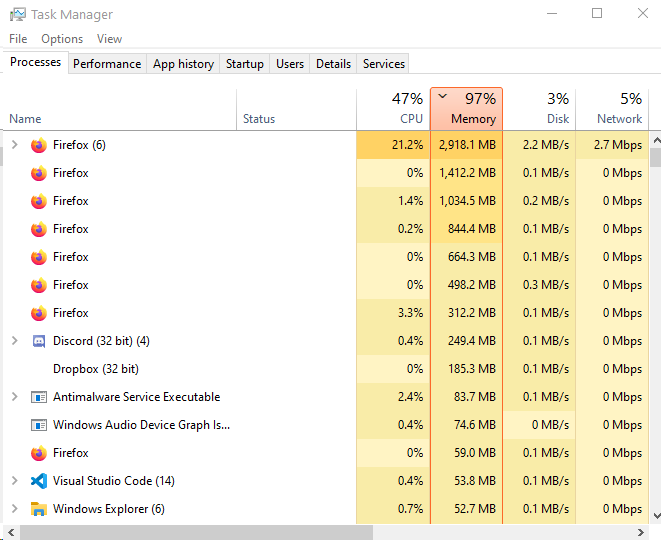
Task: Click the Memory column sort arrow
Action: (x=442, y=96)
